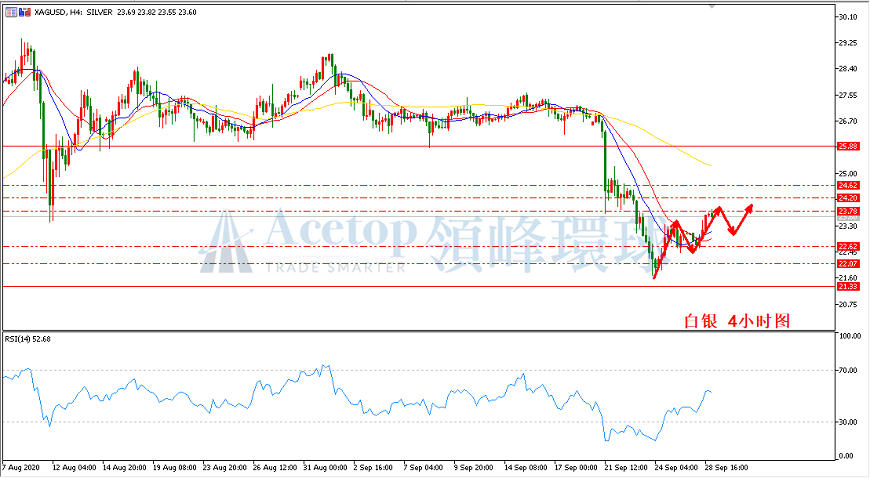Select the 24.20 price level tag
Viewport: 870px width, 478px height.
(848, 198)
